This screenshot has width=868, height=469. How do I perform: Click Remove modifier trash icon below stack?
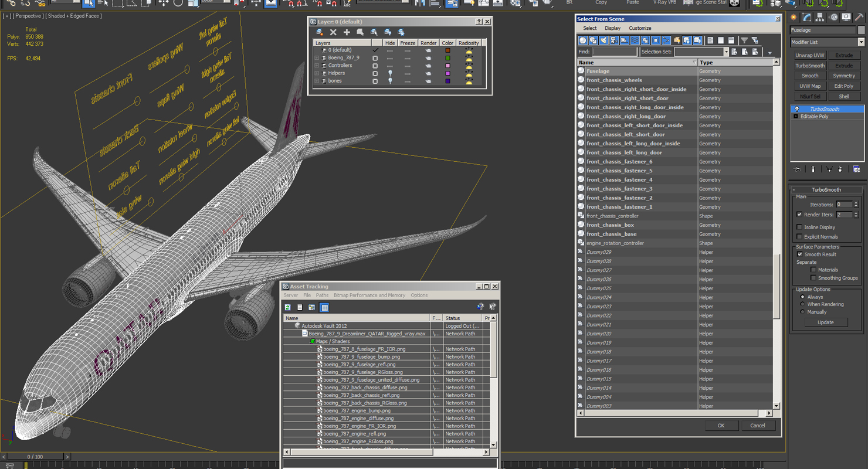pyautogui.click(x=840, y=169)
